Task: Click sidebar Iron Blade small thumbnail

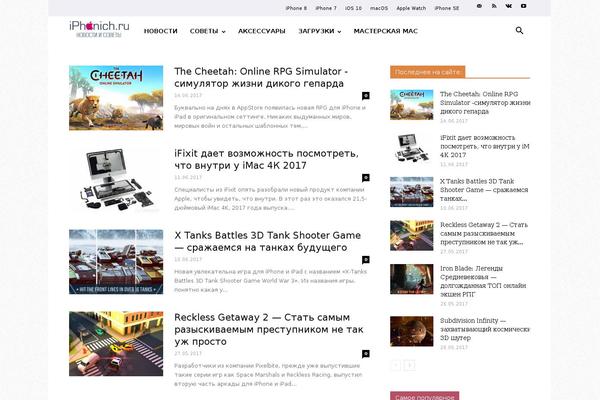Action: coord(412,279)
